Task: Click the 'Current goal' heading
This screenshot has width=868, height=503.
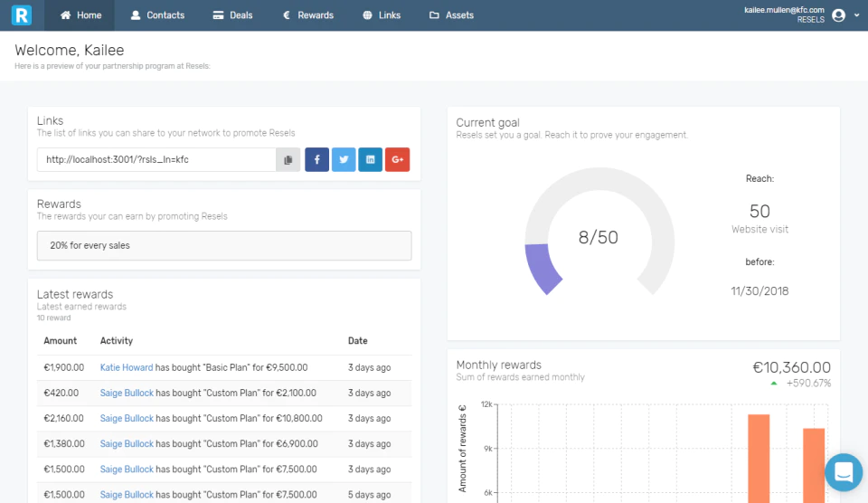Action: pyautogui.click(x=487, y=122)
